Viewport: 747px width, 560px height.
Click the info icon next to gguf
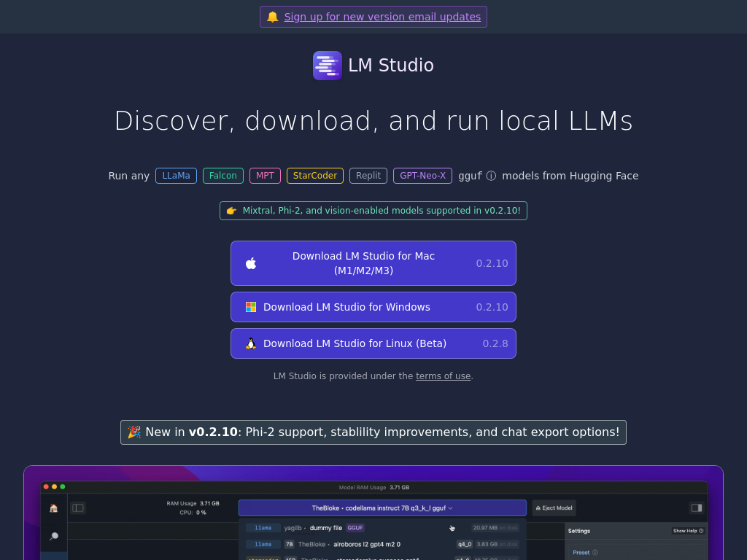491,176
